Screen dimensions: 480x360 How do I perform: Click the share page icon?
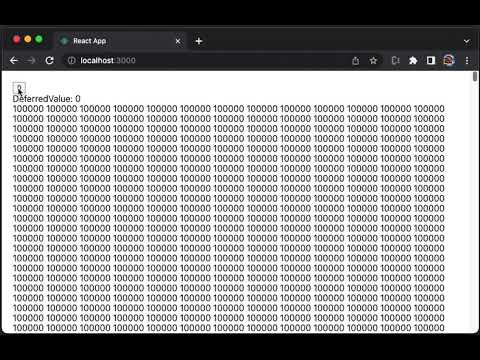(x=356, y=61)
